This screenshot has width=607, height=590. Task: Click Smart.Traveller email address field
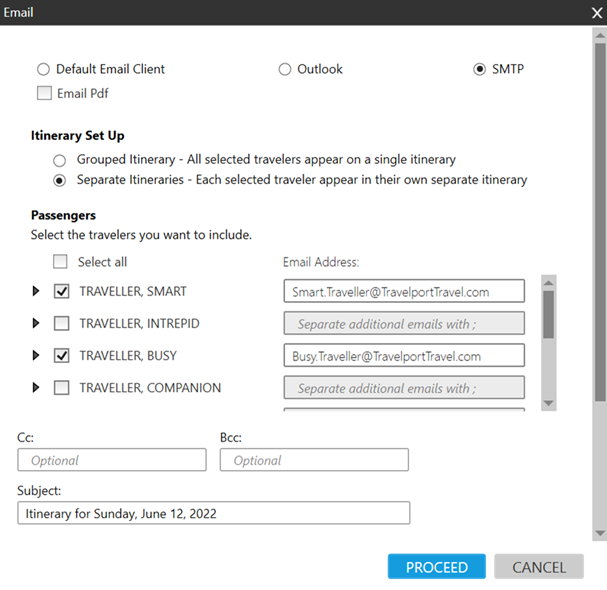404,292
